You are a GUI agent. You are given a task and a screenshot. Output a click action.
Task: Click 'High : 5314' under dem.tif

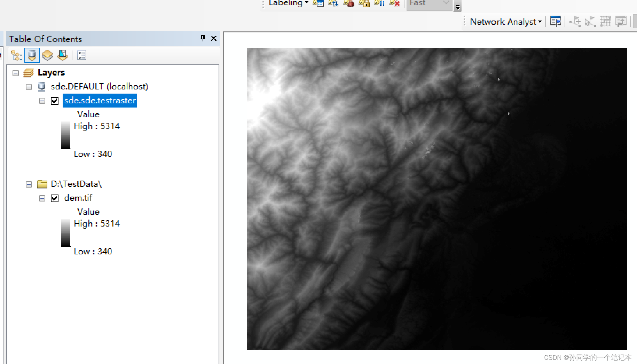(97, 223)
